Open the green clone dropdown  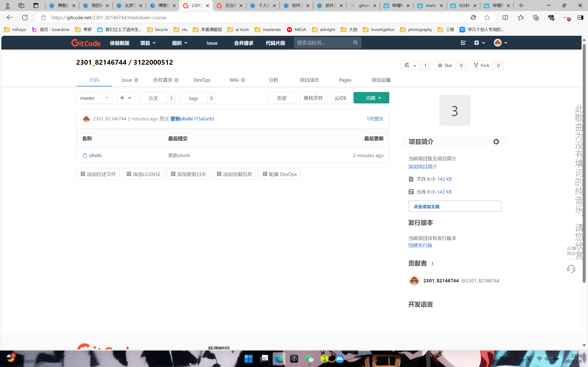pyautogui.click(x=371, y=98)
